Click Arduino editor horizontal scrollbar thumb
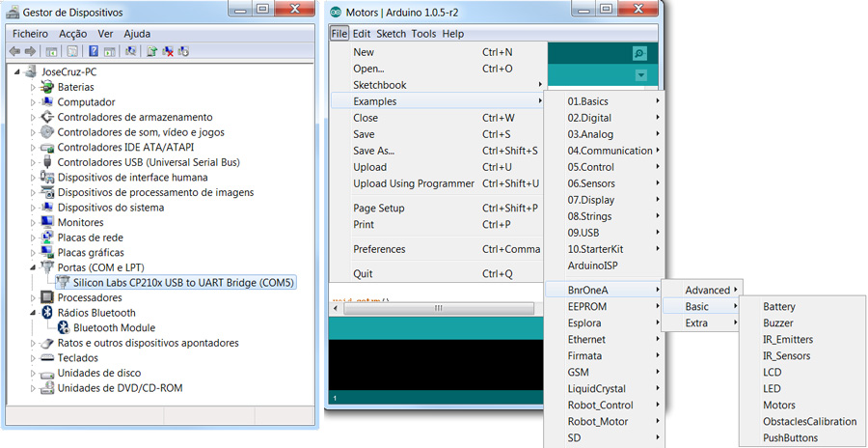 438,308
